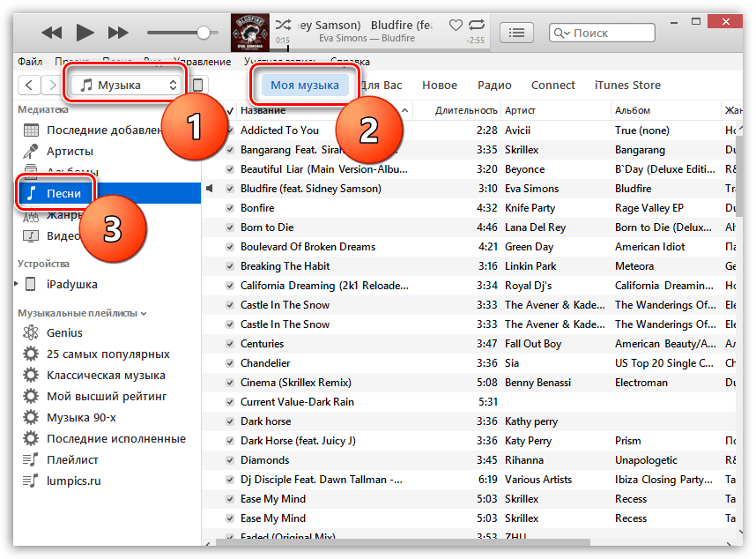
Task: Go back to previous track
Action: pyautogui.click(x=52, y=33)
